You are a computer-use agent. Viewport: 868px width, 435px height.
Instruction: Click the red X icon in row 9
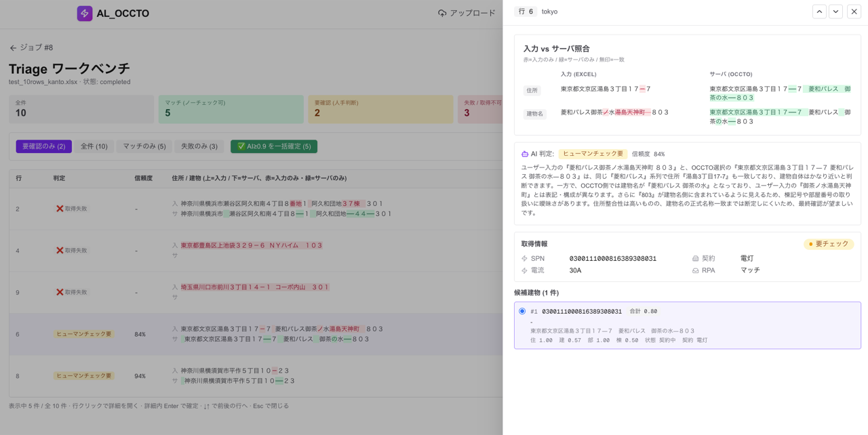(x=60, y=292)
